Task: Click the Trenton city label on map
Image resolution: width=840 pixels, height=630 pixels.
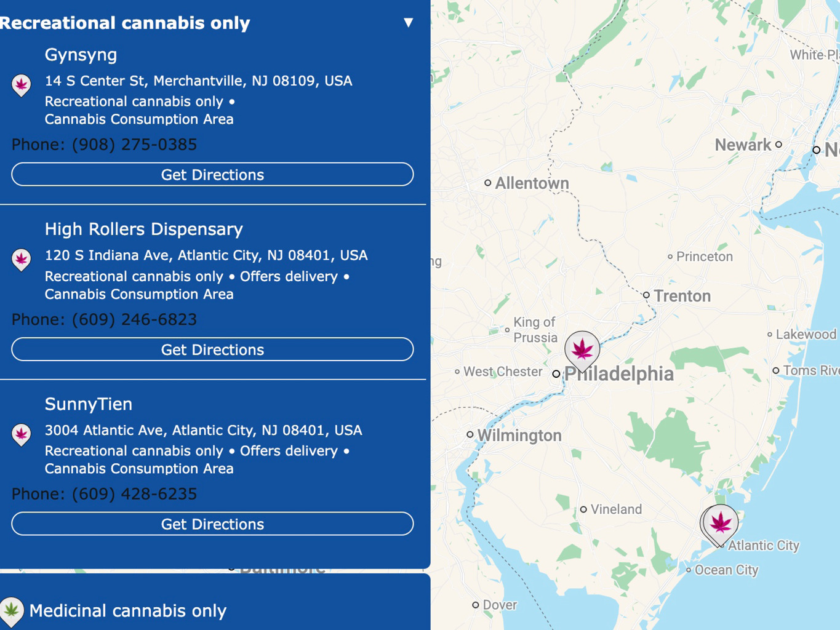Action: click(682, 296)
